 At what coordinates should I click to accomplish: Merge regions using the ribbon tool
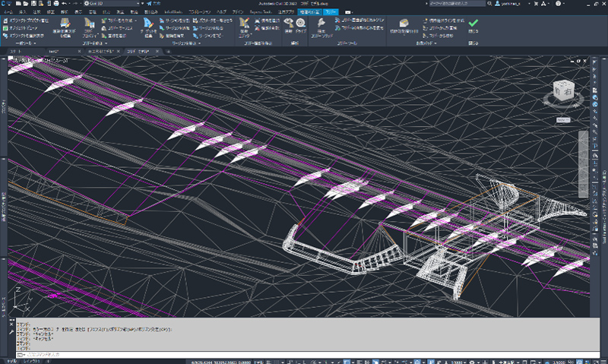point(207,28)
